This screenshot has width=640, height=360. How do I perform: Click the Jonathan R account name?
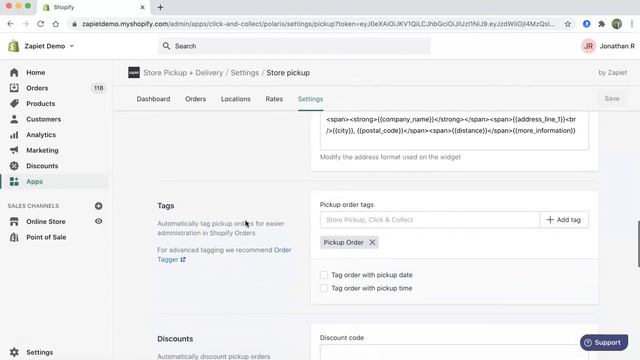click(617, 46)
